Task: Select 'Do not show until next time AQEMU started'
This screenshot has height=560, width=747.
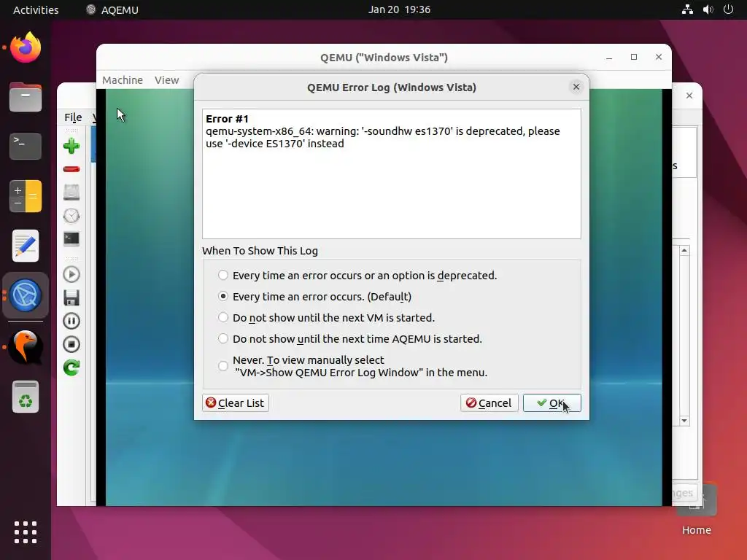Action: [223, 338]
